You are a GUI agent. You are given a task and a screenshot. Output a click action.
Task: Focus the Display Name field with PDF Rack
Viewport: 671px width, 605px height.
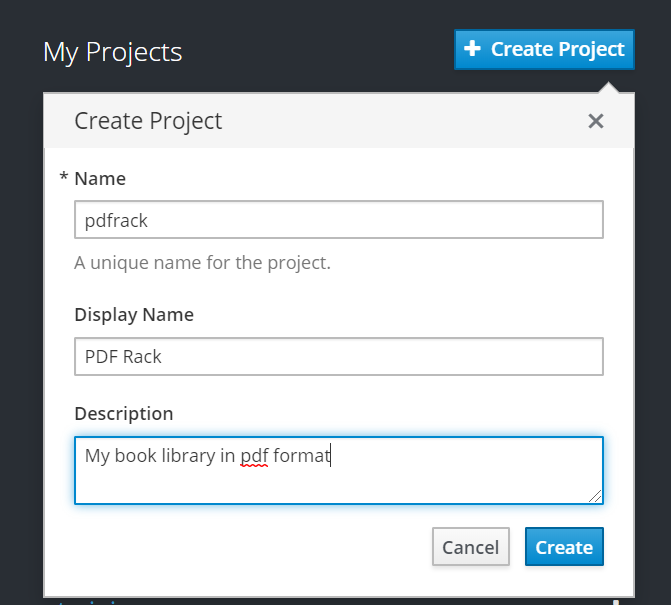click(338, 356)
